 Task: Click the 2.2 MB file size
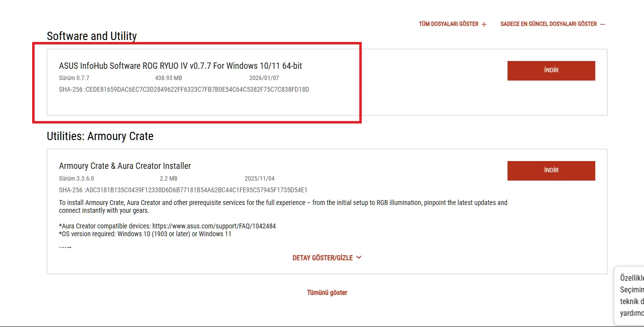pos(169,179)
